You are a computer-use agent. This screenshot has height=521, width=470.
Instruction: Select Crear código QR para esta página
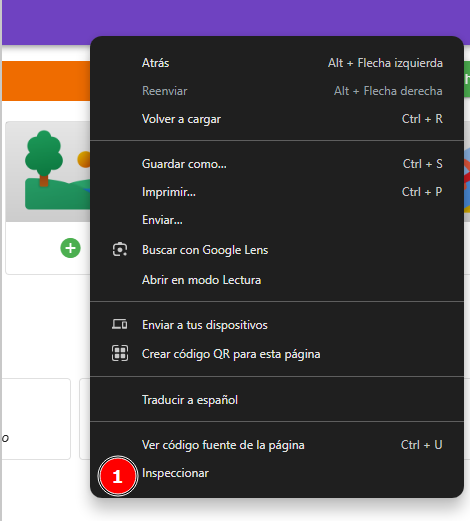[x=277, y=354]
